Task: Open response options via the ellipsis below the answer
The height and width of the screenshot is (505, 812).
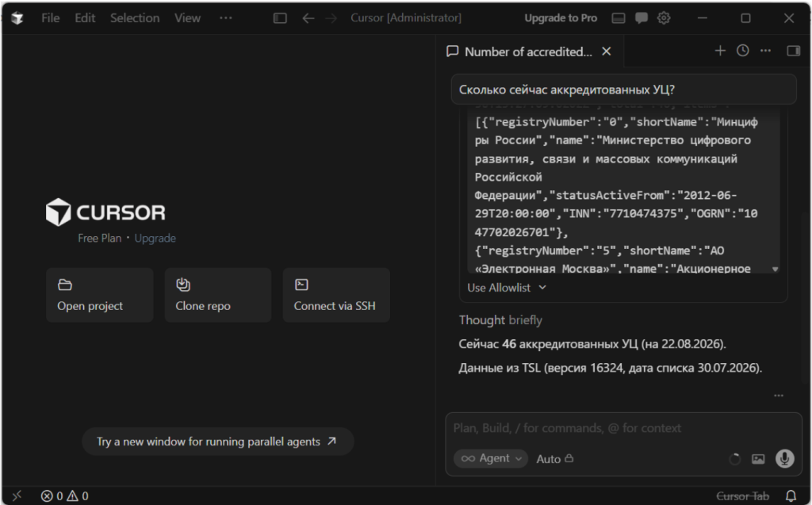Action: [x=779, y=396]
